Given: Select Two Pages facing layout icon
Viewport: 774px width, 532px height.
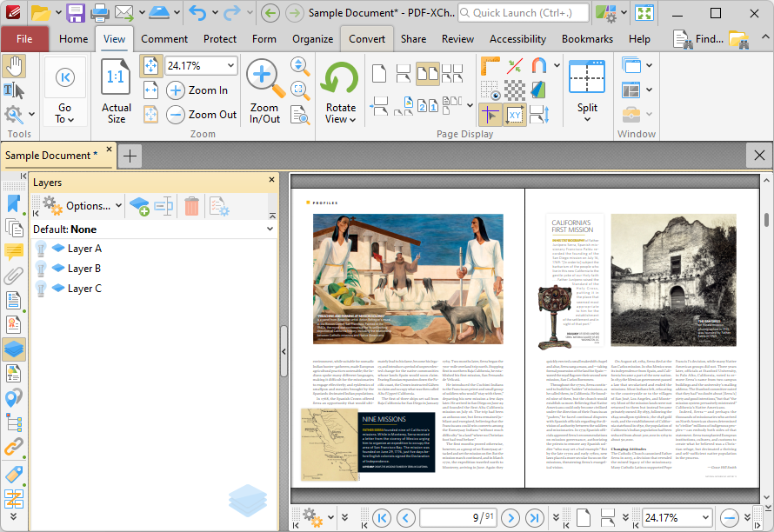Looking at the screenshot, I should 428,74.
